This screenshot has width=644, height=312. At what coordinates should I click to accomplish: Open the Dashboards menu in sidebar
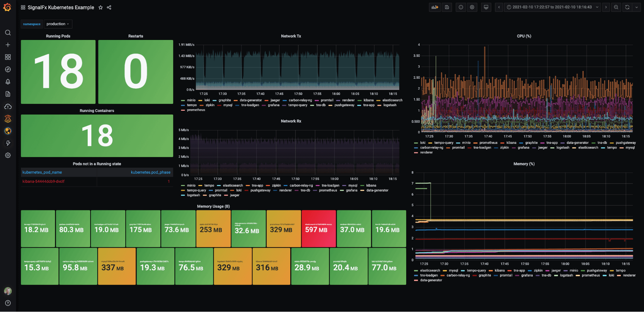click(8, 57)
